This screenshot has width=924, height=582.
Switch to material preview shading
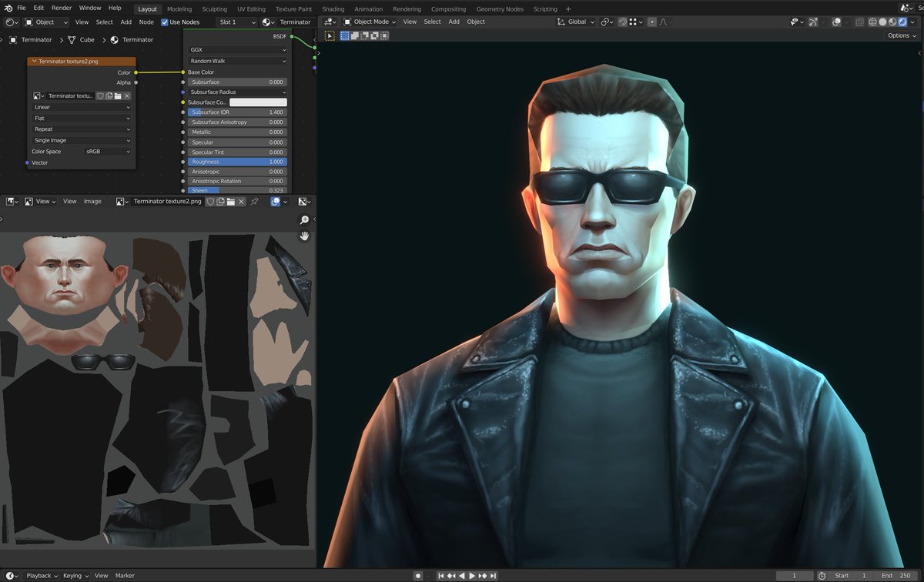point(892,22)
